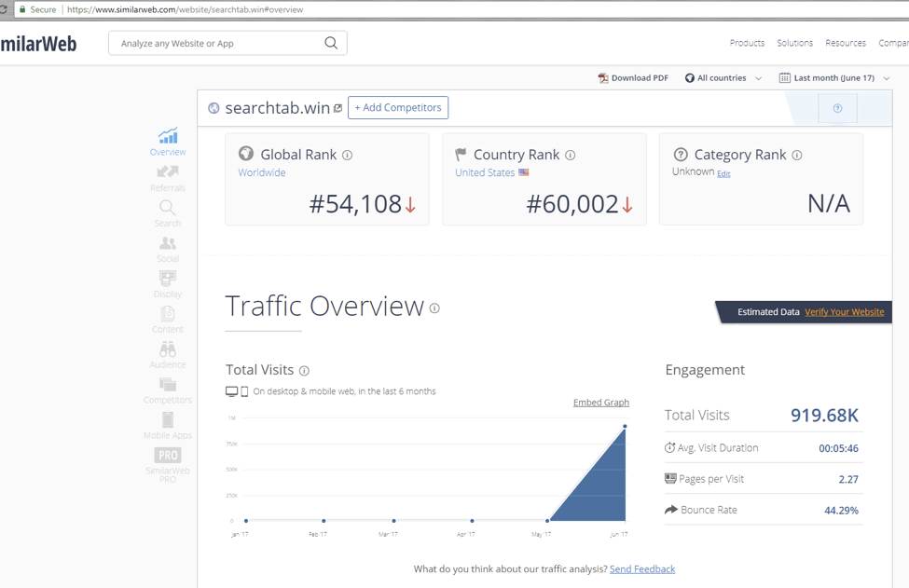The image size is (909, 588).
Task: Expand the Last month (June 17) dropdown
Action: (834, 77)
